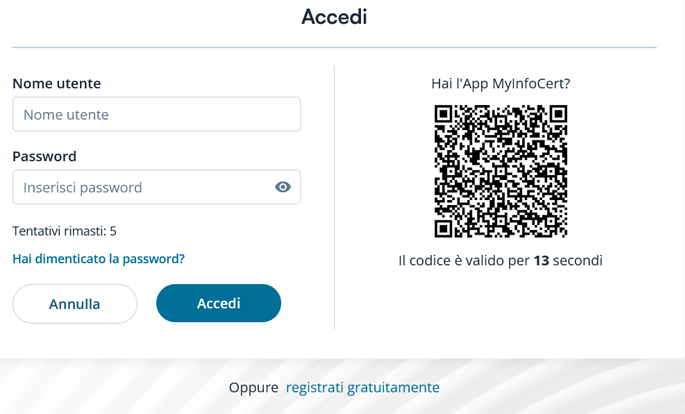Click the vertical divider between form and QR
Viewport: 685px width, 414px height.
[x=335, y=198]
